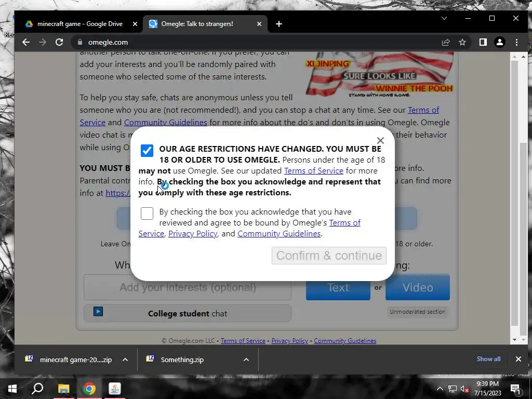Bookmark this page with star
Viewport: 532px width, 399px height.
(x=462, y=42)
